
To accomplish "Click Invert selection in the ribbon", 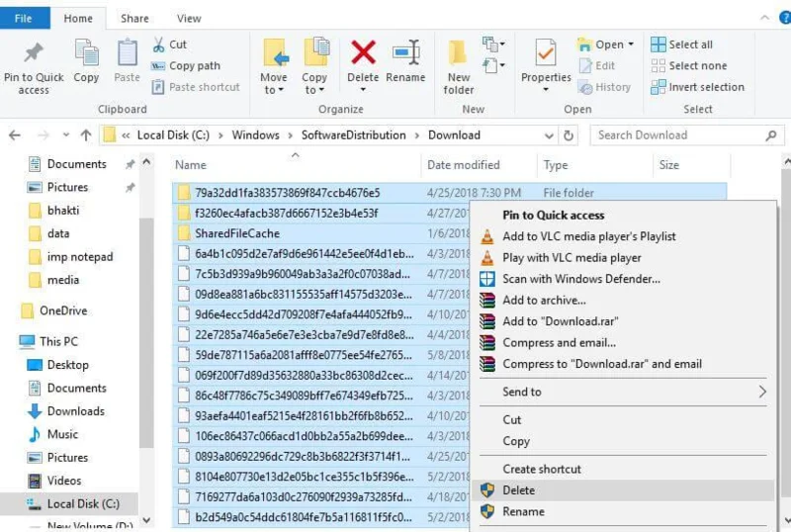I will [698, 87].
